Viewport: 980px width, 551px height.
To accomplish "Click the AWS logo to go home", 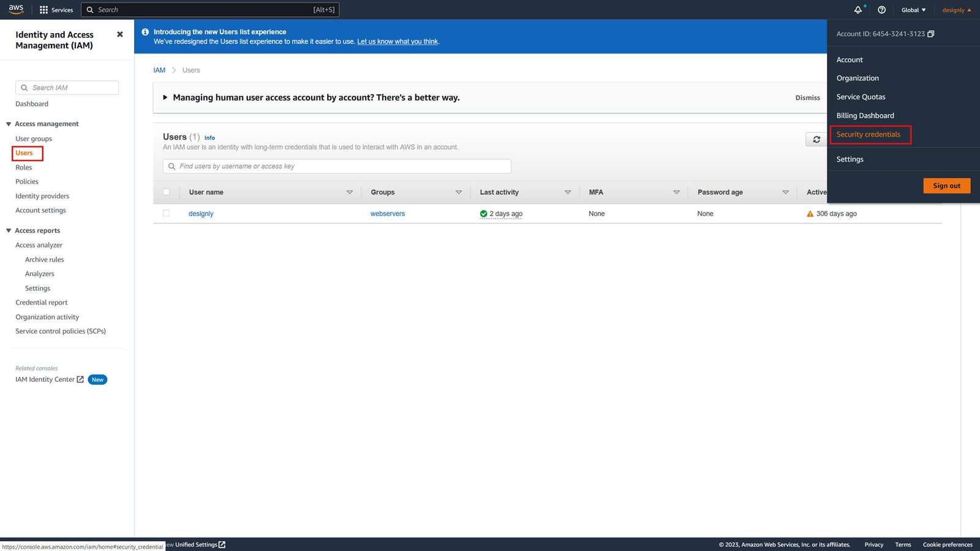I will (15, 9).
